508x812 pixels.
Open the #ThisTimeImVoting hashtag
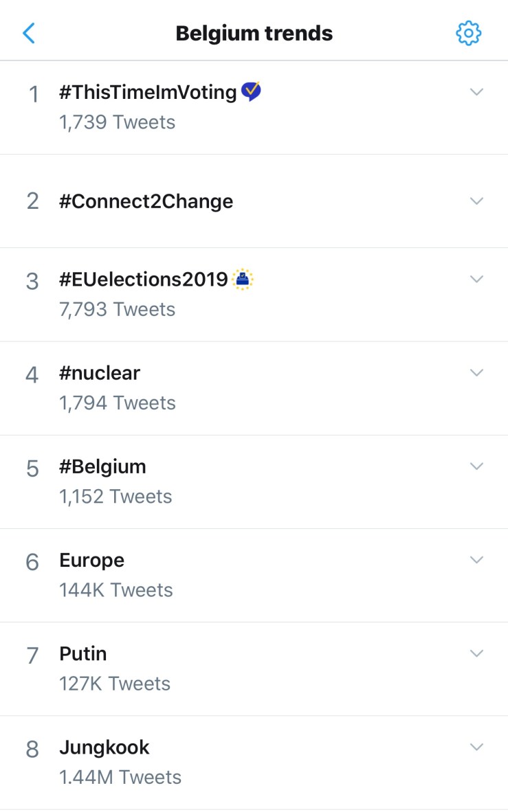click(x=148, y=92)
